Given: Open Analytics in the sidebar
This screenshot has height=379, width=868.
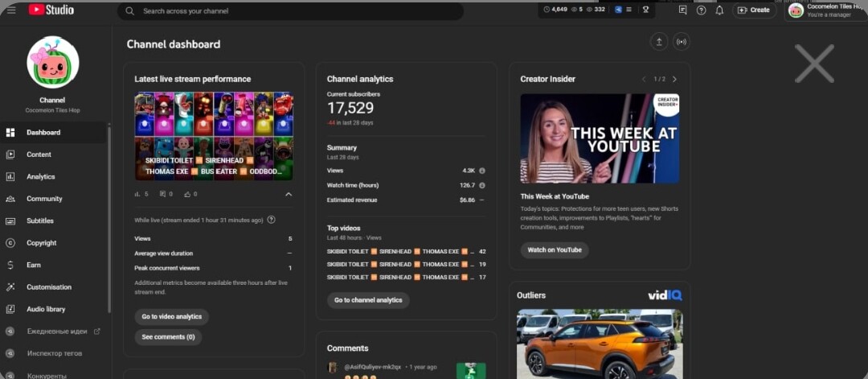Looking at the screenshot, I should click(53, 177).
